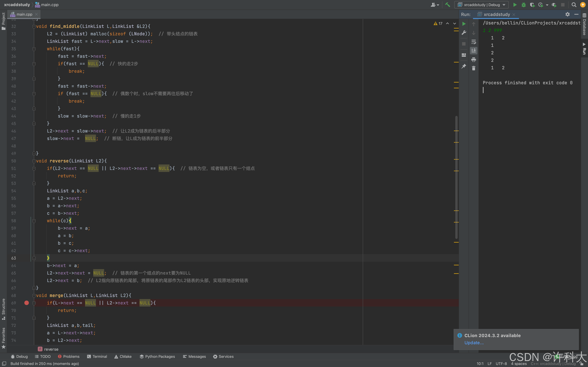The image size is (588, 367).
Task: Switch to the Problems tool window tab
Action: point(69,356)
